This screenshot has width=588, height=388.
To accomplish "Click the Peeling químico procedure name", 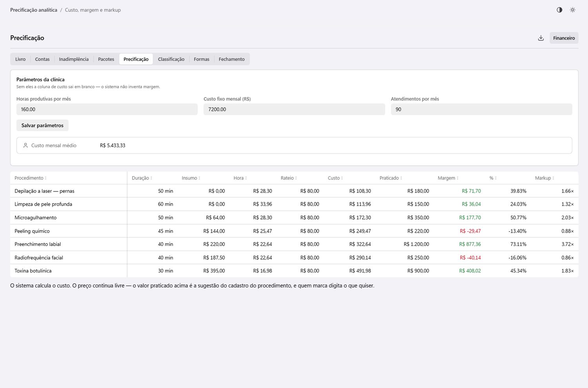I will (32, 231).
